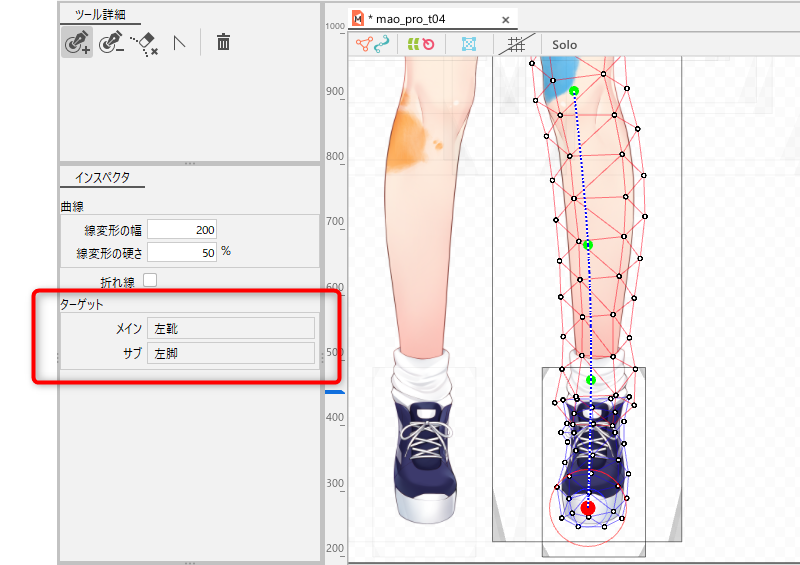Select the red control point on the shoe
The image size is (800, 565).
point(588,508)
